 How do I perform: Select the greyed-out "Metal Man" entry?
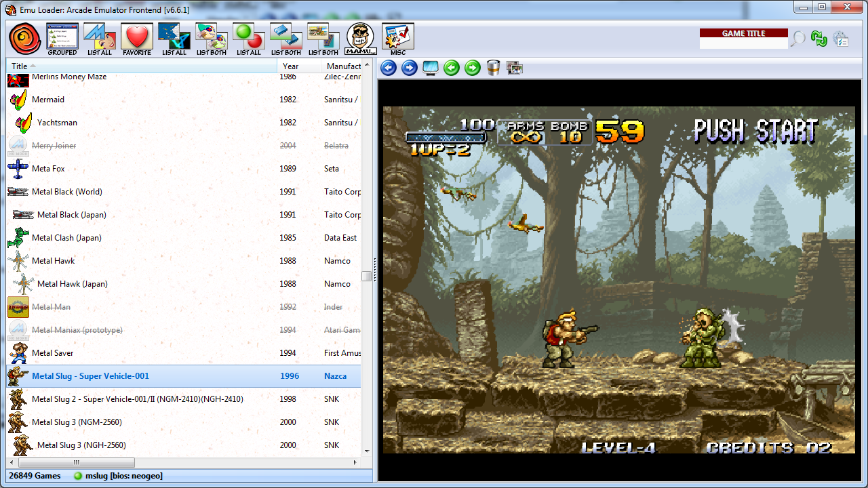point(184,307)
